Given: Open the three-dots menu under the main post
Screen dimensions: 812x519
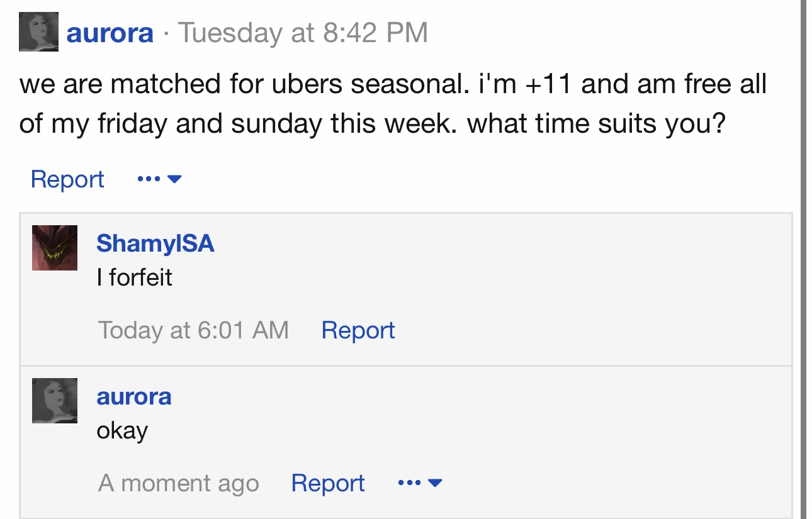Looking at the screenshot, I should [149, 179].
